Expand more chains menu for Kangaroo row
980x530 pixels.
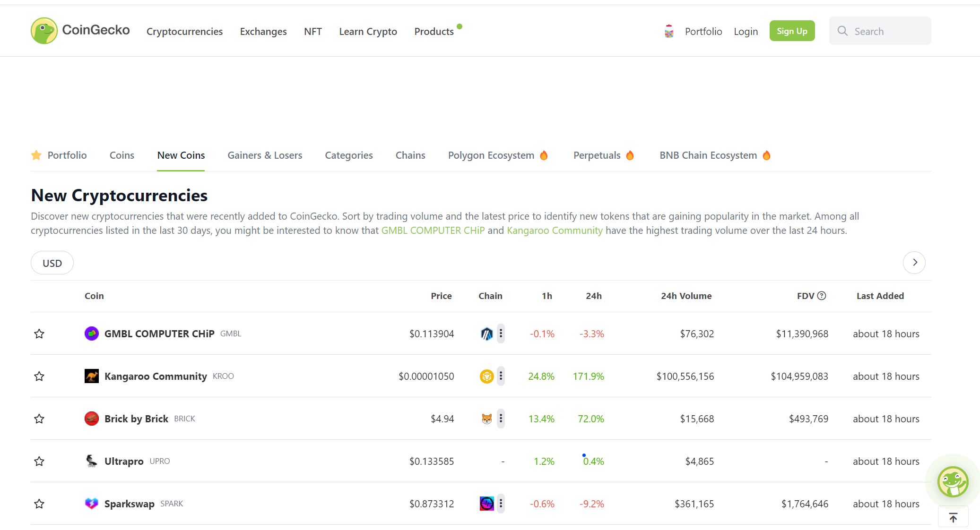point(501,376)
